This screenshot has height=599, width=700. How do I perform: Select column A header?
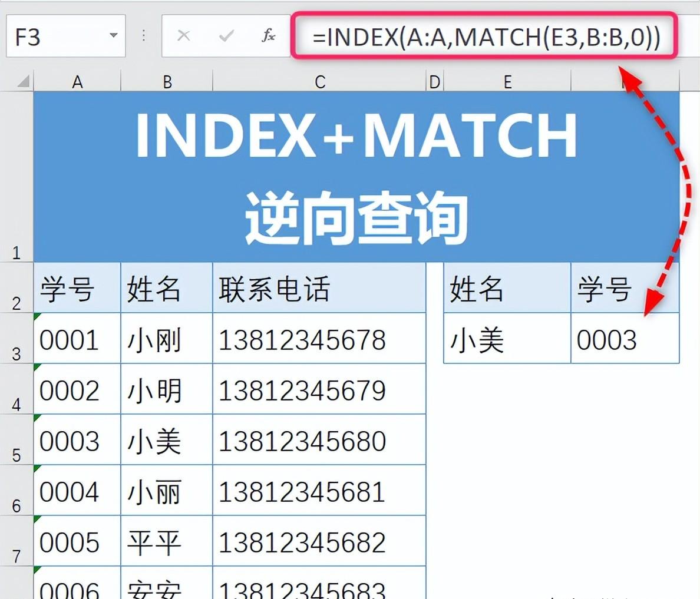(77, 82)
